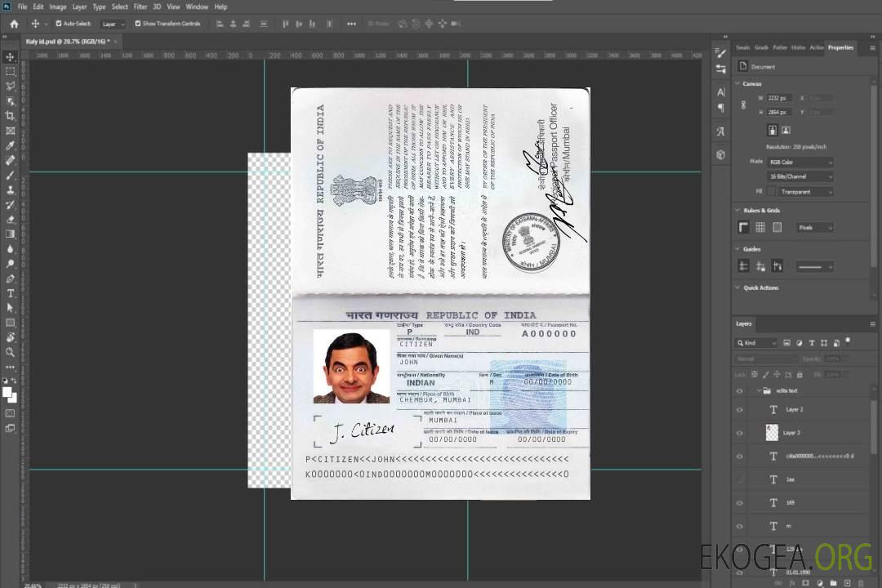Toggle visibility of the m text layer
Image resolution: width=882 pixels, height=588 pixels.
[x=740, y=527]
